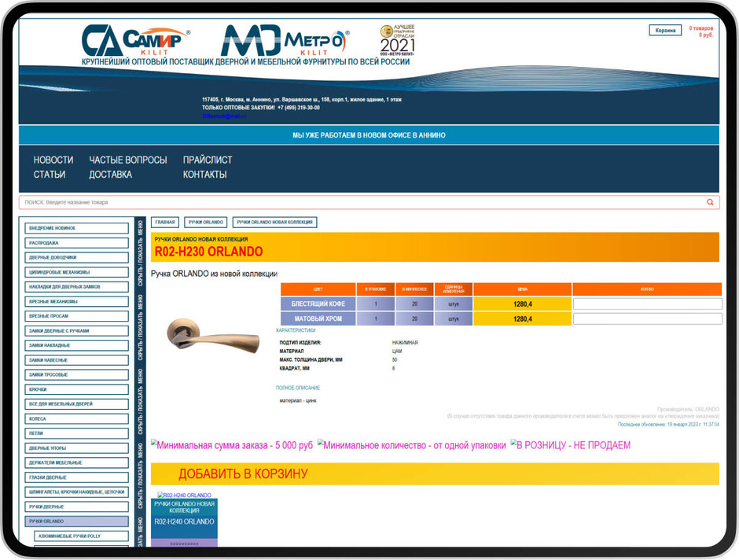
Task: Open ЦИЛИНДРОВЫЕ МЕХАНИЗМЫ category
Action: pos(76,272)
